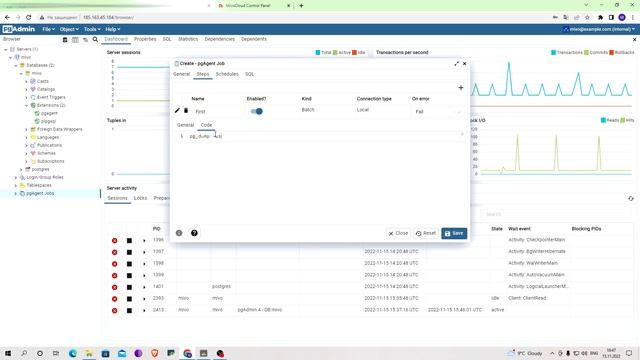Bookmark this page with the star icon
The image size is (640, 360).
click(x=587, y=17)
